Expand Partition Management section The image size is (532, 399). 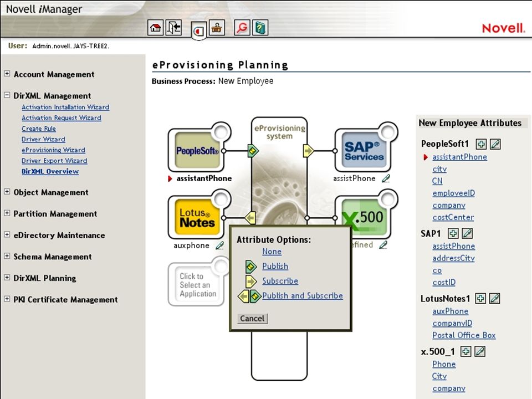7,213
